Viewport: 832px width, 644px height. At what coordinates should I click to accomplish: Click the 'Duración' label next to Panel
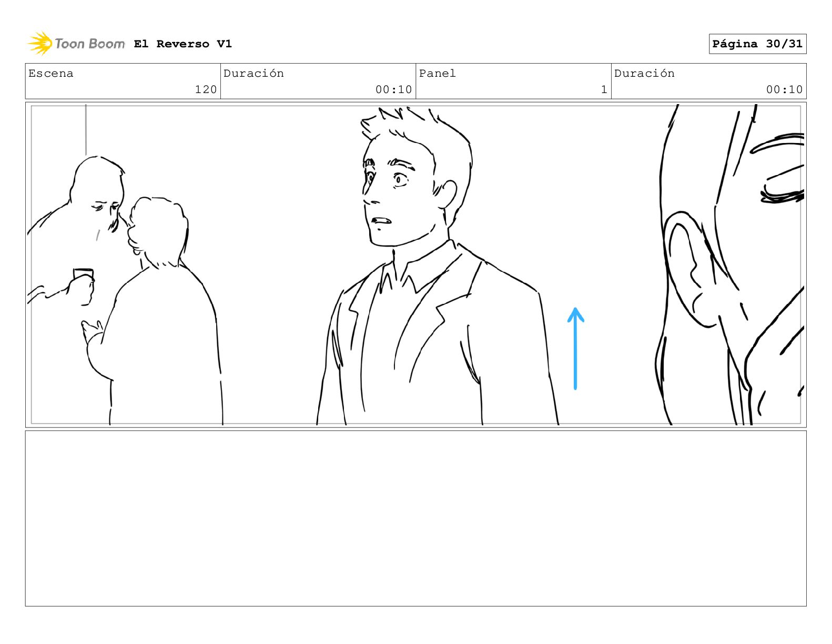(x=644, y=73)
